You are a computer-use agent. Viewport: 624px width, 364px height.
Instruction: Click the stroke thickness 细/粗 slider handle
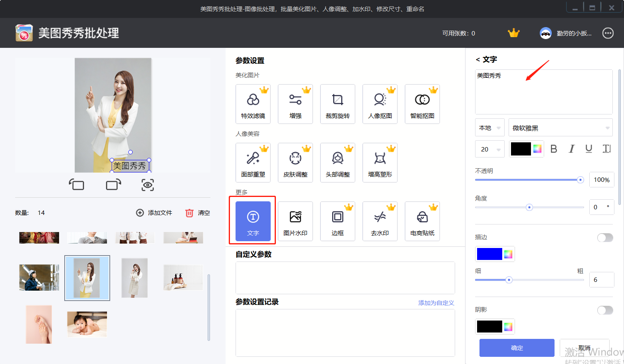pos(509,280)
